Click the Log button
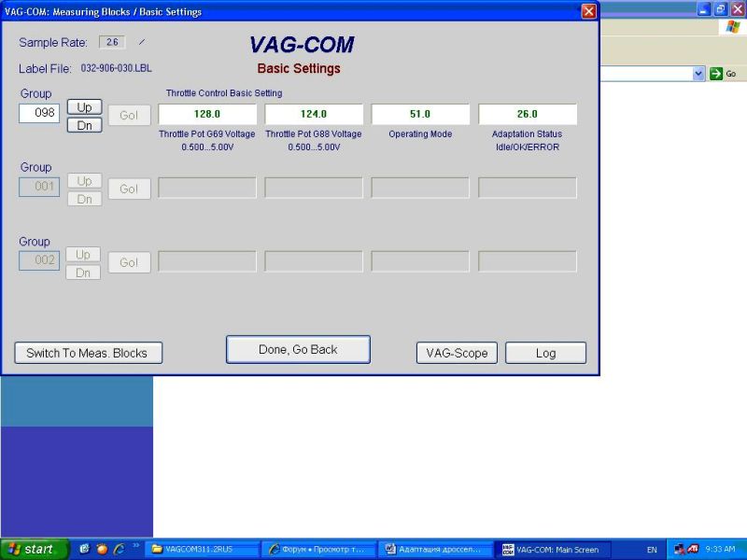 point(545,353)
